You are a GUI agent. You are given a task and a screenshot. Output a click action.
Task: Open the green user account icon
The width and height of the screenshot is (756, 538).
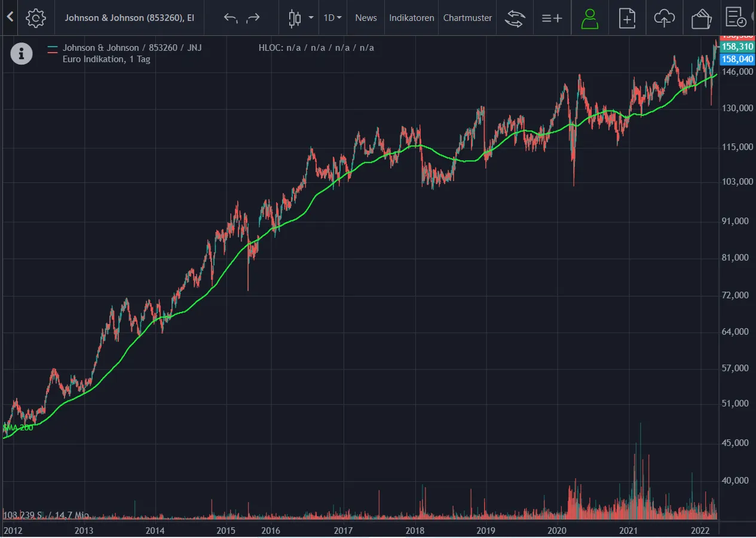(x=590, y=18)
